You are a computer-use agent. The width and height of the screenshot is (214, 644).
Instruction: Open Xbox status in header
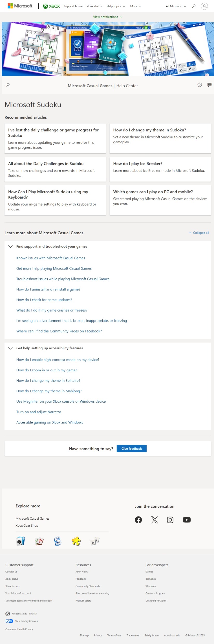94,6
